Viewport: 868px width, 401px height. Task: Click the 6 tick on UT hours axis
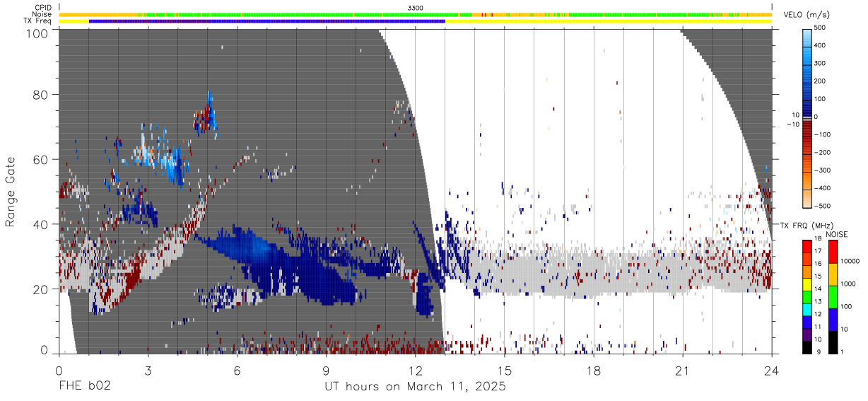(x=237, y=371)
